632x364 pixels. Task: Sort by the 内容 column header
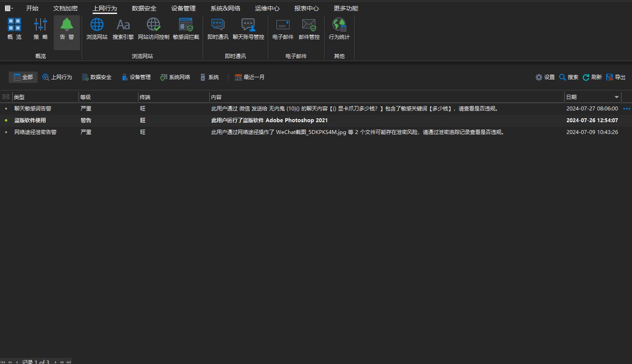(x=387, y=97)
